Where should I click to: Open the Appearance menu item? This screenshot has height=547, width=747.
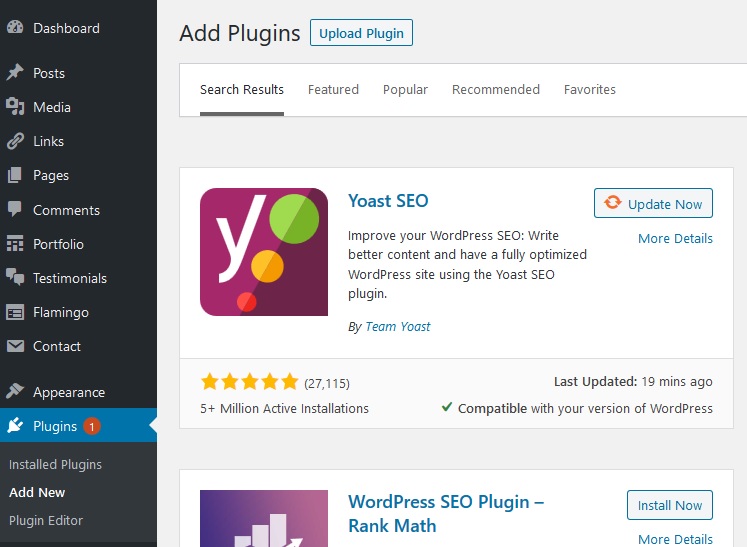pos(69,392)
